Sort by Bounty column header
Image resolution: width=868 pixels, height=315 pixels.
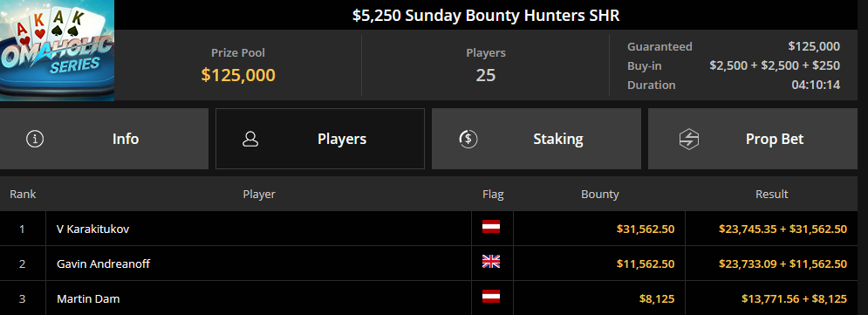[600, 195]
